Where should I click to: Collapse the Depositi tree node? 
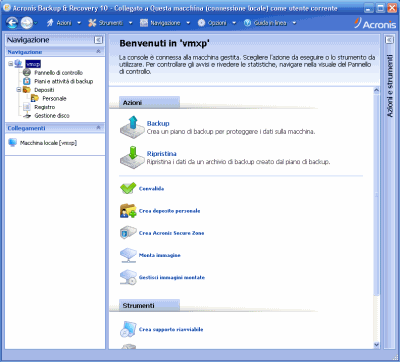(x=19, y=90)
